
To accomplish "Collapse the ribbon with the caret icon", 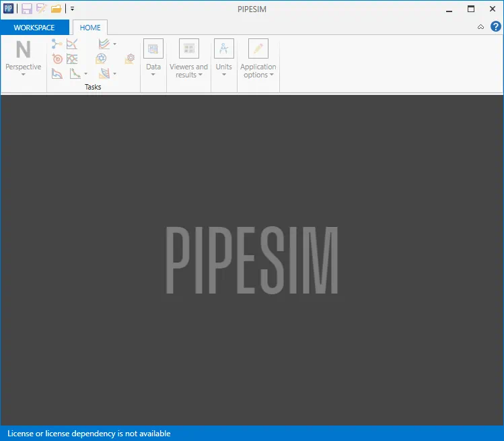I will coord(480,27).
